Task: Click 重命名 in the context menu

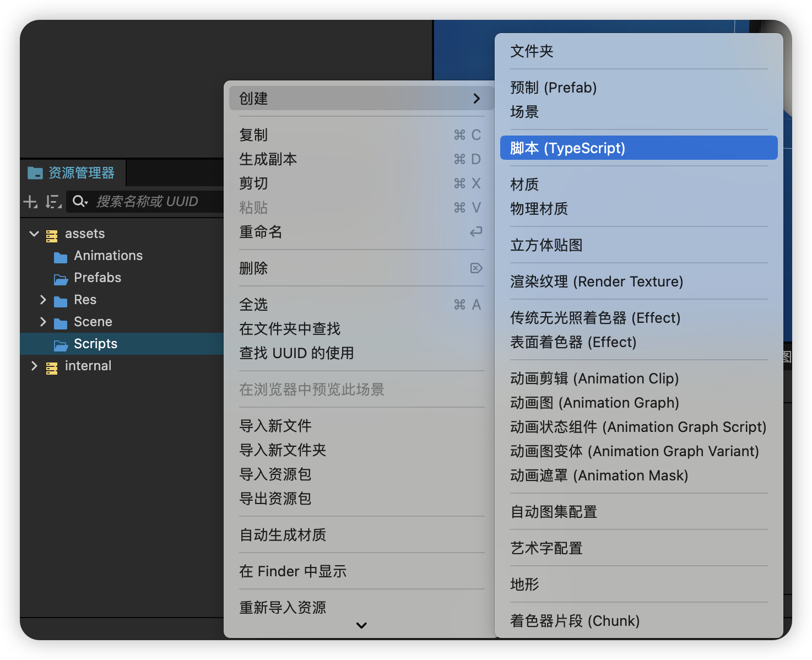Action: coord(261,232)
